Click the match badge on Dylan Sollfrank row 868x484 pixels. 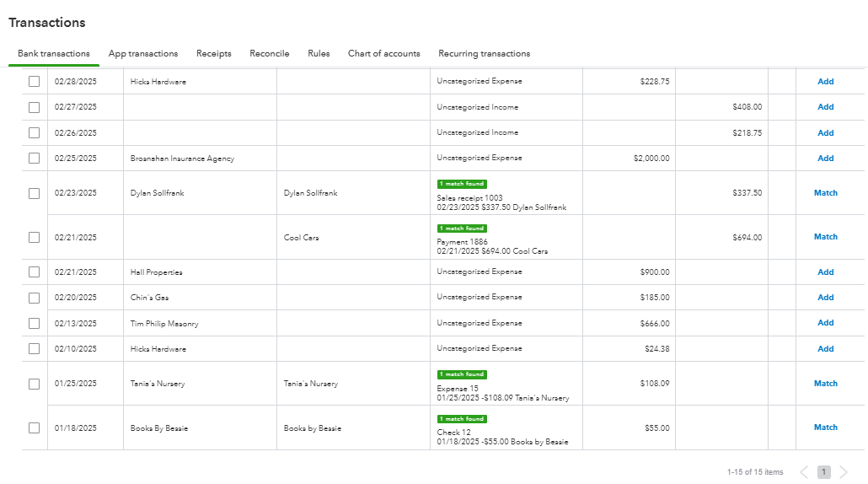tap(462, 184)
